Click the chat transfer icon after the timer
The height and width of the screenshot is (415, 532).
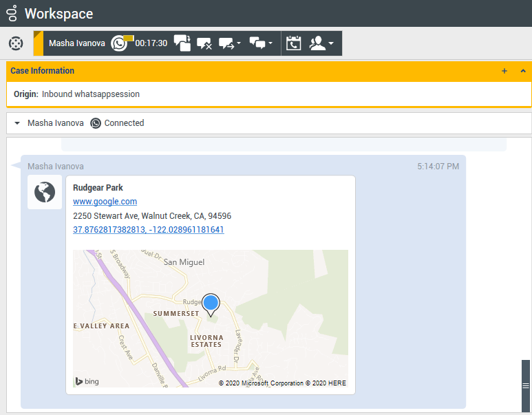point(182,43)
